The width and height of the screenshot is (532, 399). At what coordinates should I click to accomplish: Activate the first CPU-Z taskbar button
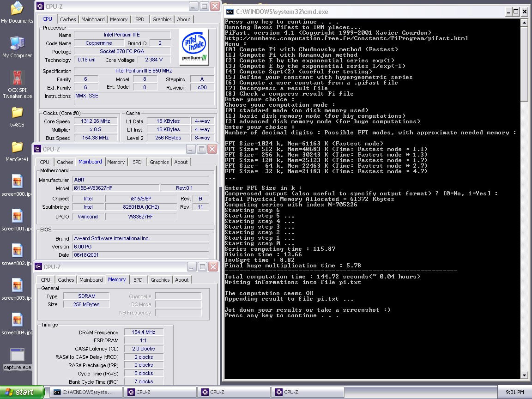(x=160, y=392)
